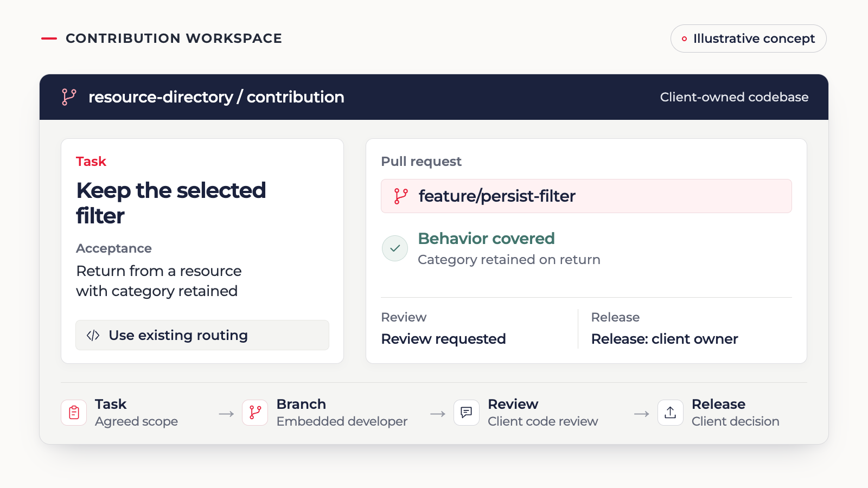Click the Client decision caption
Viewport: 868px width, 488px height.
(736, 421)
